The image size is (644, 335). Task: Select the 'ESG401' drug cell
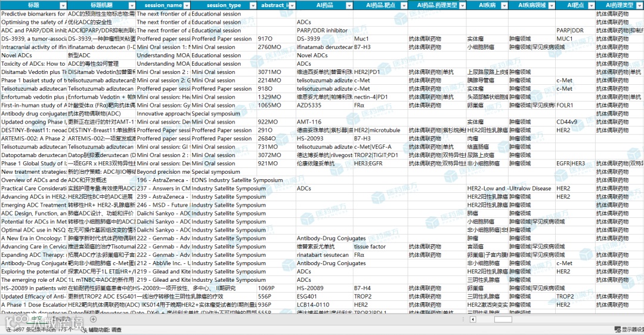[x=324, y=296]
